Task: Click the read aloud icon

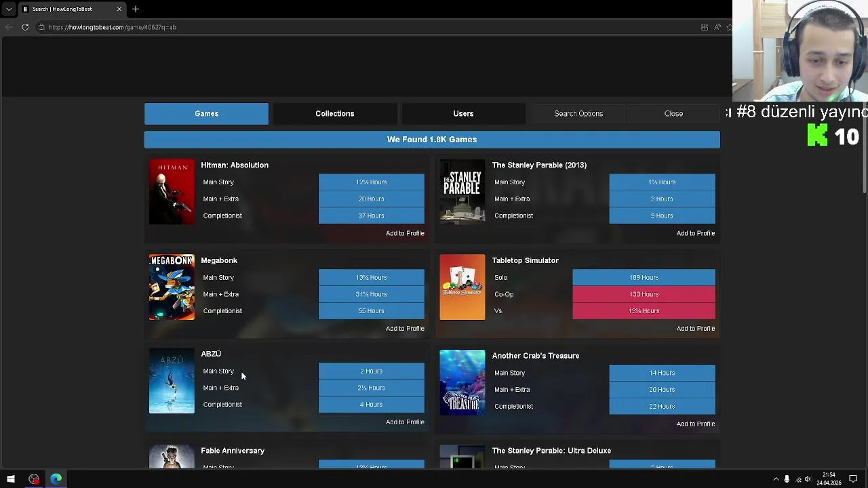Action: 717,27
